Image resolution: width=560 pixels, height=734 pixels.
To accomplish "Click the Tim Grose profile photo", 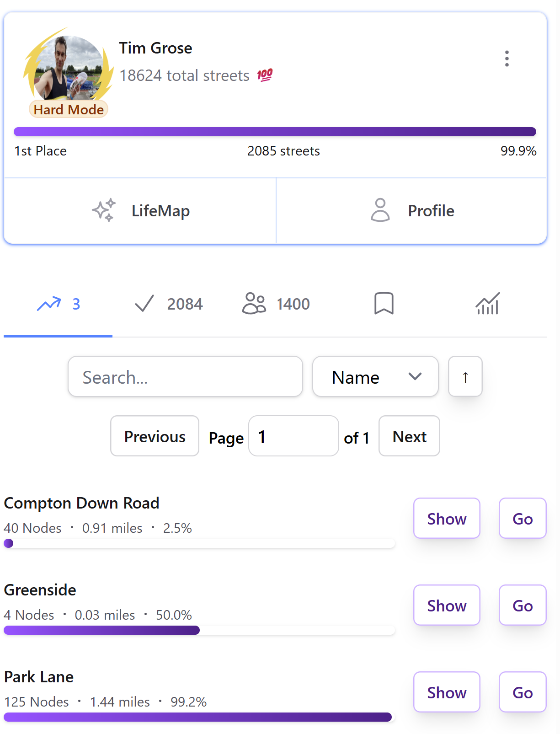I will [x=69, y=68].
